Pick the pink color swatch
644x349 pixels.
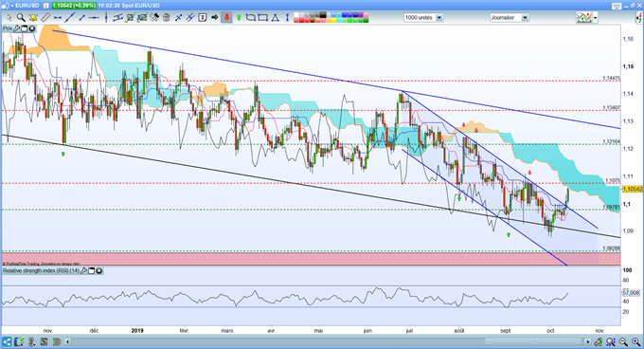[x=366, y=15]
